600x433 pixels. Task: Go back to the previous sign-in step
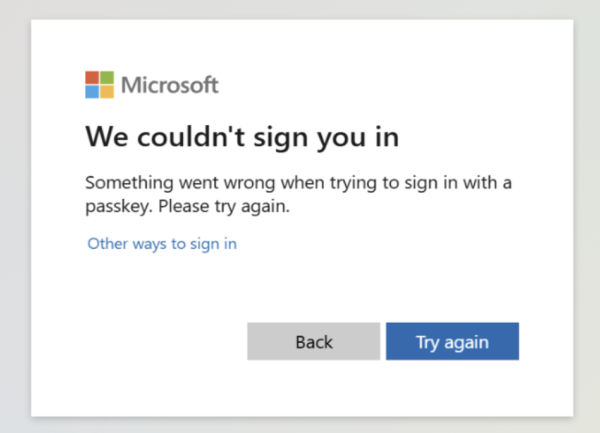(x=314, y=341)
